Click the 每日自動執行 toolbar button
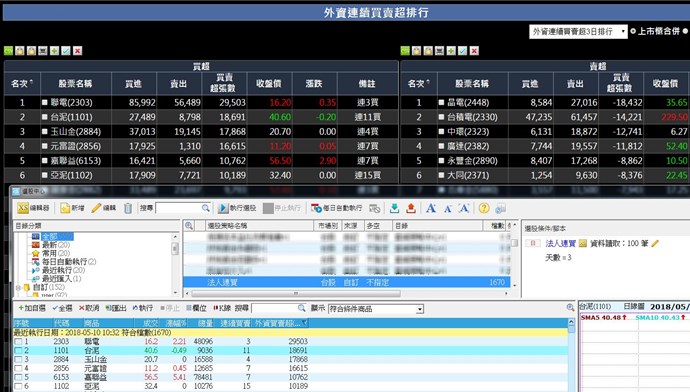The image size is (690, 392). [337, 208]
